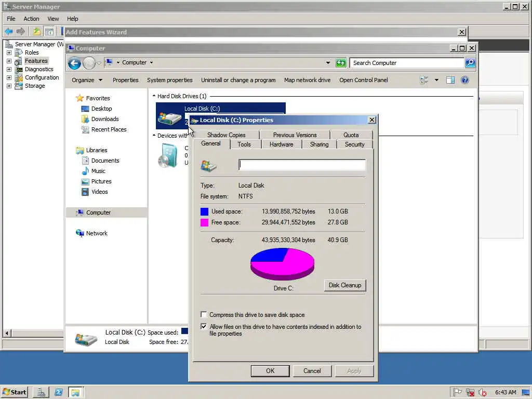Click Server Manager scrollbar left arrow
Screen dimensions: 532x399
(7, 333)
